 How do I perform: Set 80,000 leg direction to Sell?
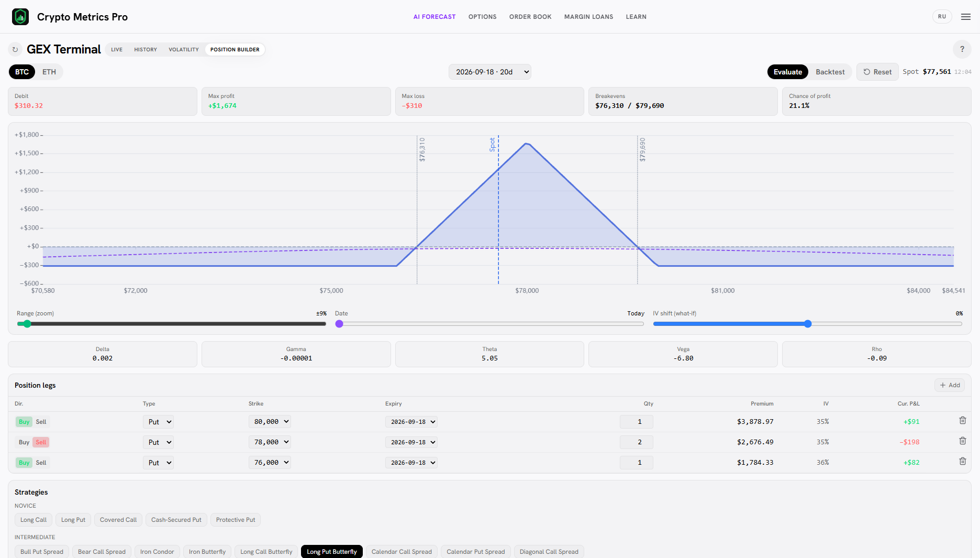(41, 422)
